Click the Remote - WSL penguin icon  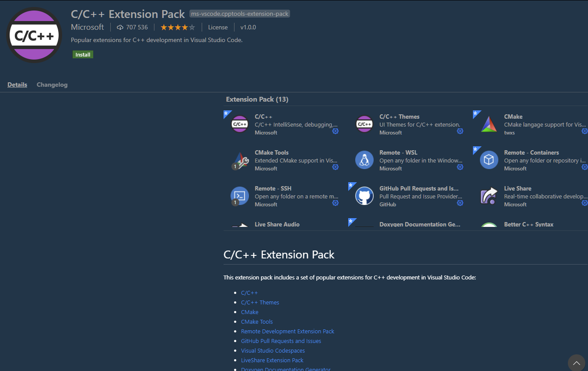click(x=364, y=160)
